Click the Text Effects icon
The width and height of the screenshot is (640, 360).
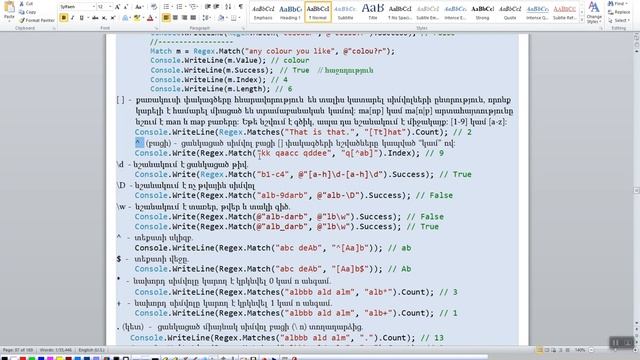(x=126, y=18)
